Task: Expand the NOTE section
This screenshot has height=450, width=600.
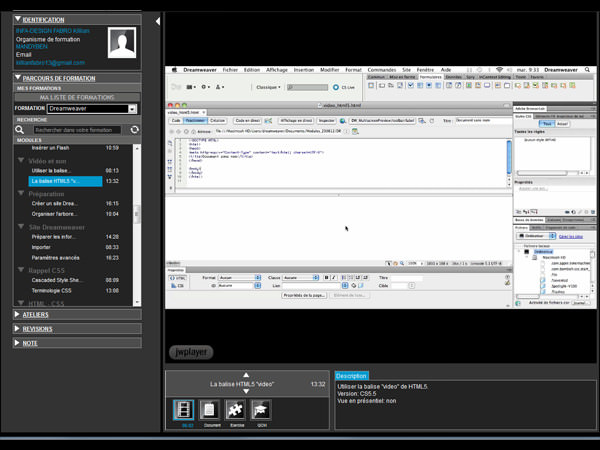Action: (x=17, y=342)
